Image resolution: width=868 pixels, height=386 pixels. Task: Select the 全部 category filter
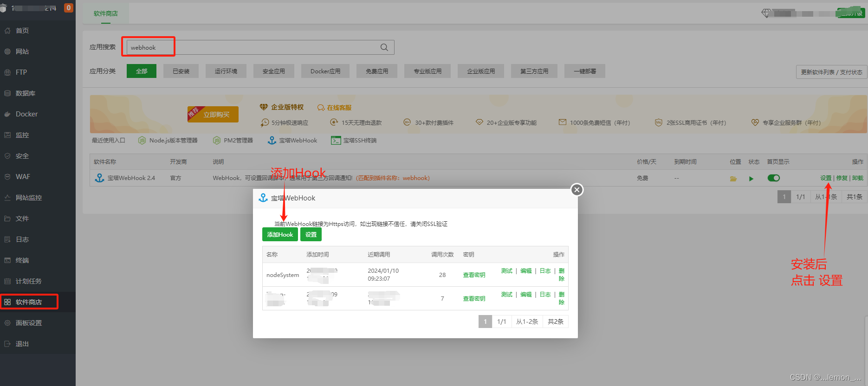pos(142,71)
